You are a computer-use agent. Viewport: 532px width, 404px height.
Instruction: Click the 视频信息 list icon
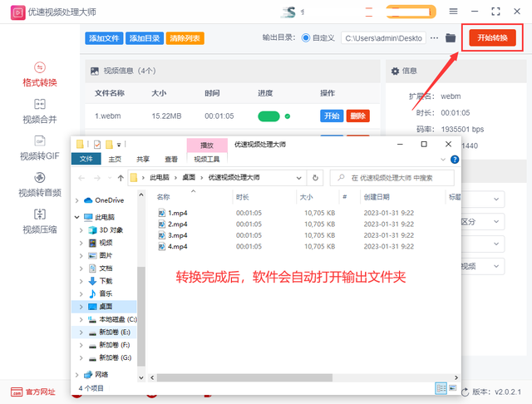coord(95,71)
